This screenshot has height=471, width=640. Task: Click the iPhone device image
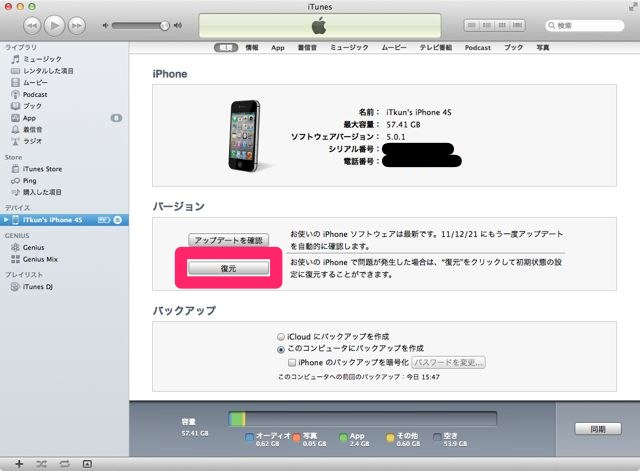click(244, 136)
